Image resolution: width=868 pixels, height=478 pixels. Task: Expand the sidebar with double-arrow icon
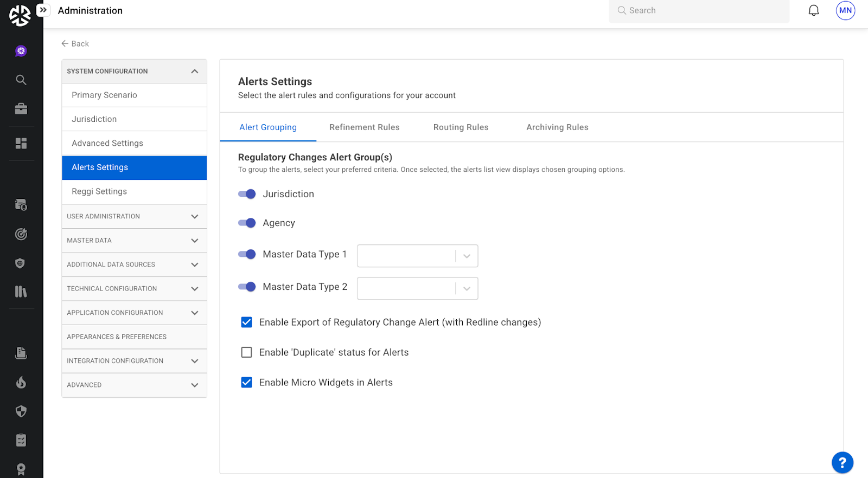point(43,10)
